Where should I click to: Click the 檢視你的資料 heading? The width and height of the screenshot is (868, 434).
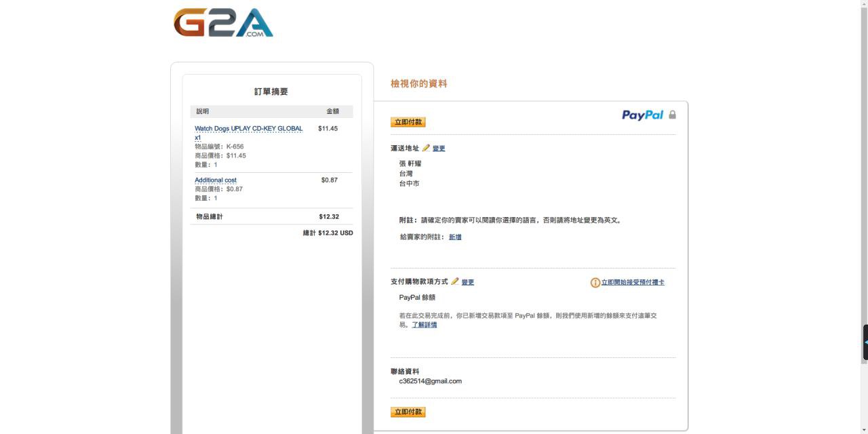click(419, 83)
